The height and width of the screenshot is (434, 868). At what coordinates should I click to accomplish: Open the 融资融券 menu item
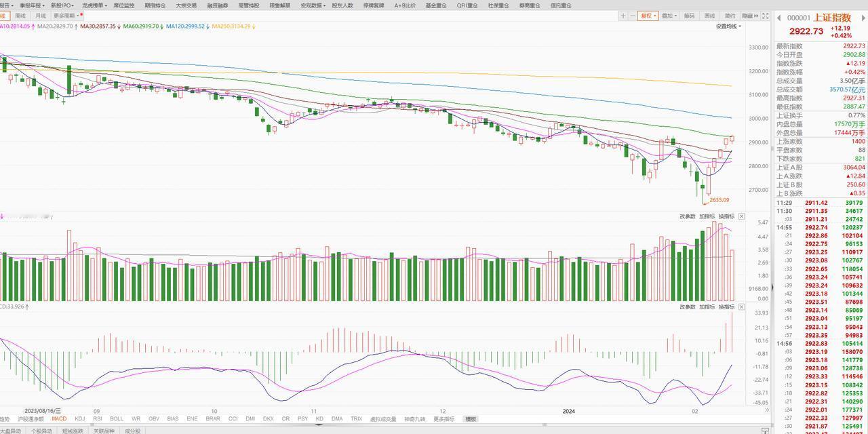coord(218,5)
